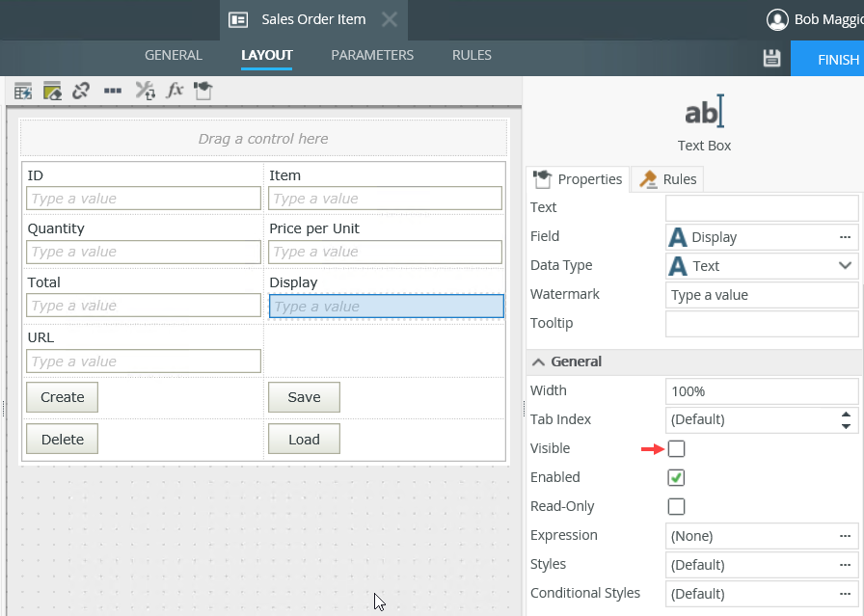Click the eraser clear toolbar icon
Image resolution: width=864 pixels, height=616 pixels.
52,91
